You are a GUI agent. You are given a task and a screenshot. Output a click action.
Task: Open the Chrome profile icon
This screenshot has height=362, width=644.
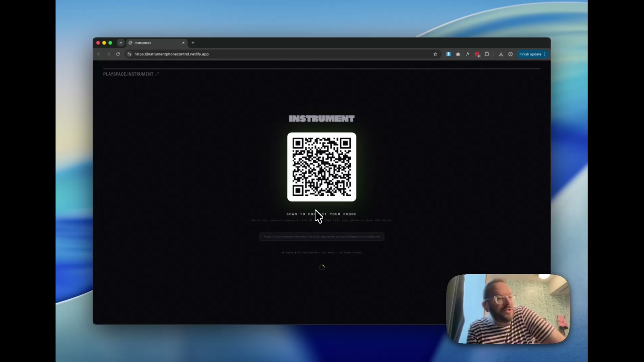tap(510, 54)
